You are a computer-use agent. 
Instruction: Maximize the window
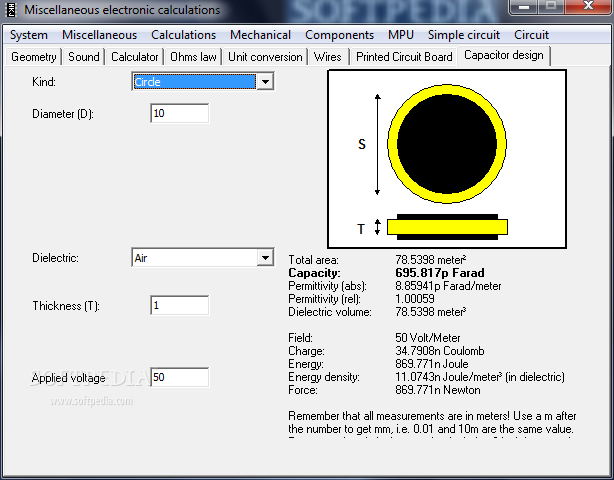coord(551,7)
